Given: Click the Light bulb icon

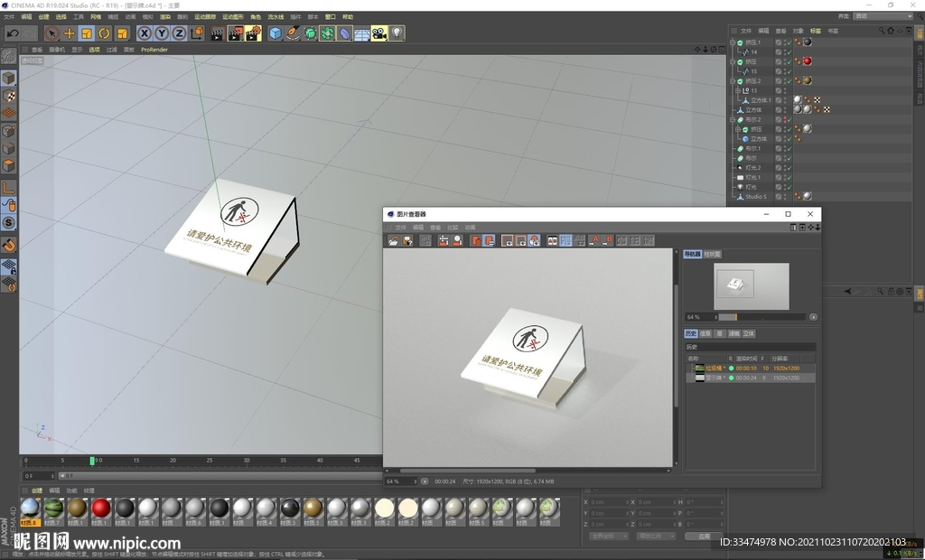Looking at the screenshot, I should 397,33.
